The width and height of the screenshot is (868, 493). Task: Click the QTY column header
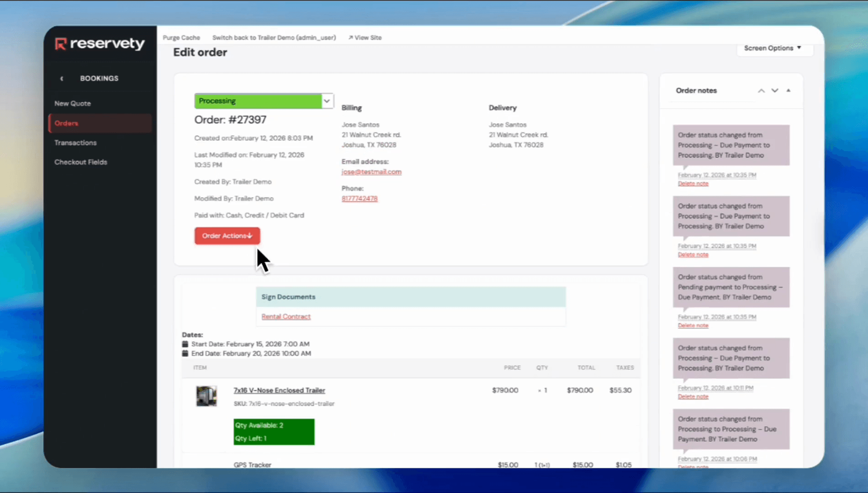(542, 368)
